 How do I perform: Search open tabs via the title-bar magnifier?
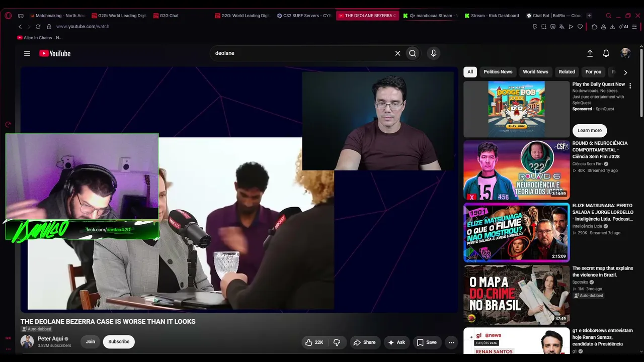[608, 16]
